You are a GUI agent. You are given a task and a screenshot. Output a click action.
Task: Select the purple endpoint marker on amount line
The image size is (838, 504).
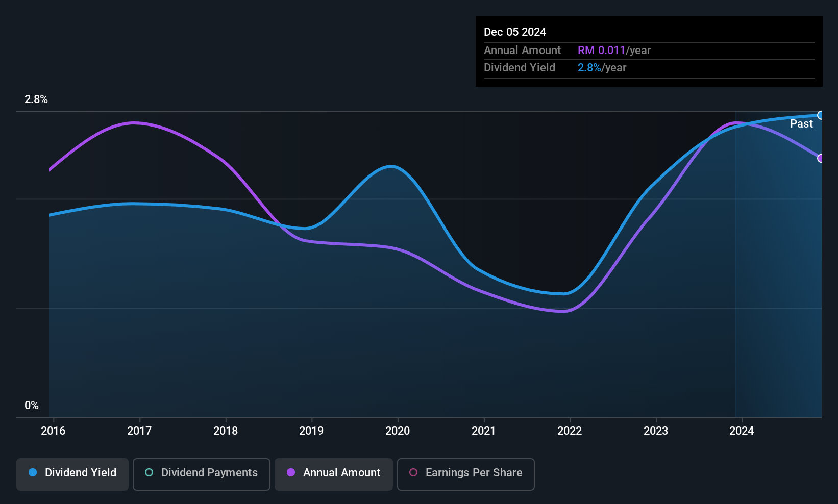coord(821,158)
